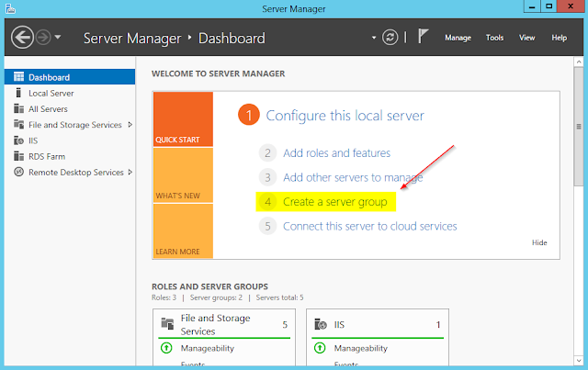Select the Dashboard icon in sidebar

click(x=19, y=78)
